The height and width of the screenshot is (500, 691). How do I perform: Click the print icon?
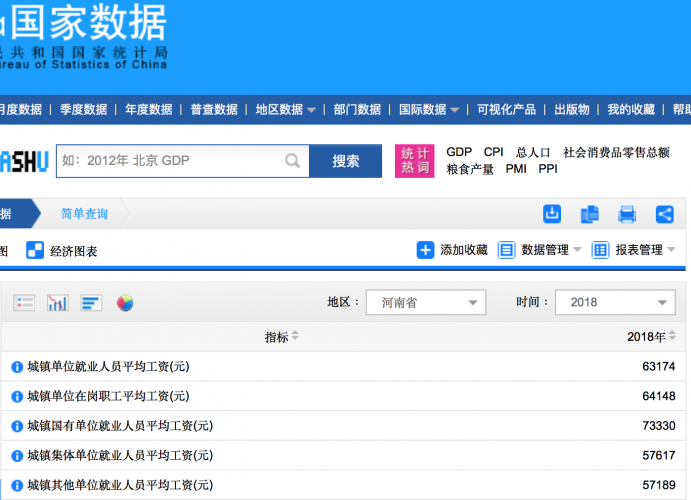pyautogui.click(x=627, y=214)
